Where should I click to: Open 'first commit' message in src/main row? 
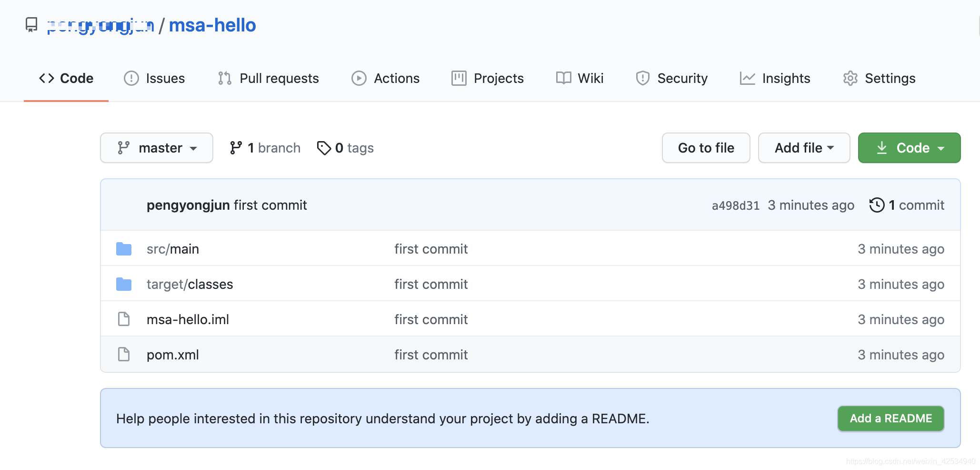[x=431, y=249]
